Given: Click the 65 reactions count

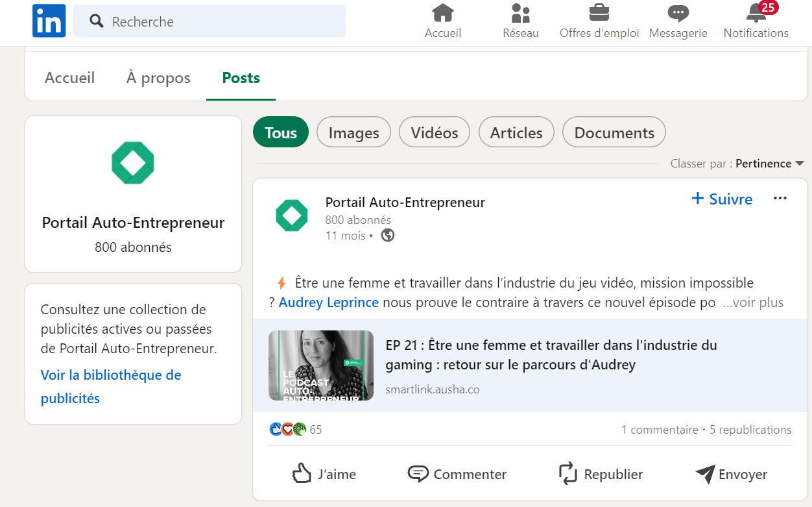Looking at the screenshot, I should tap(316, 430).
